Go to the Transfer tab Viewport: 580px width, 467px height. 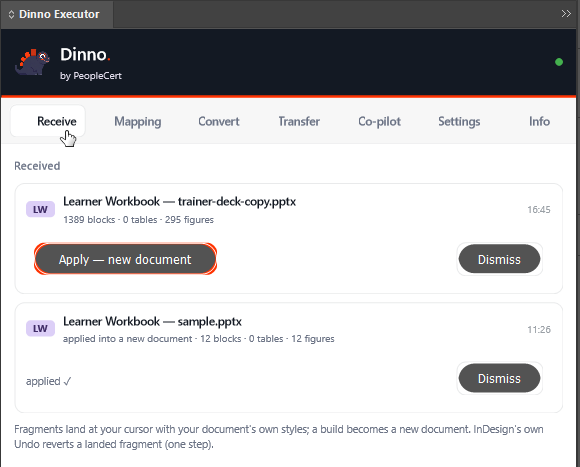coord(299,121)
